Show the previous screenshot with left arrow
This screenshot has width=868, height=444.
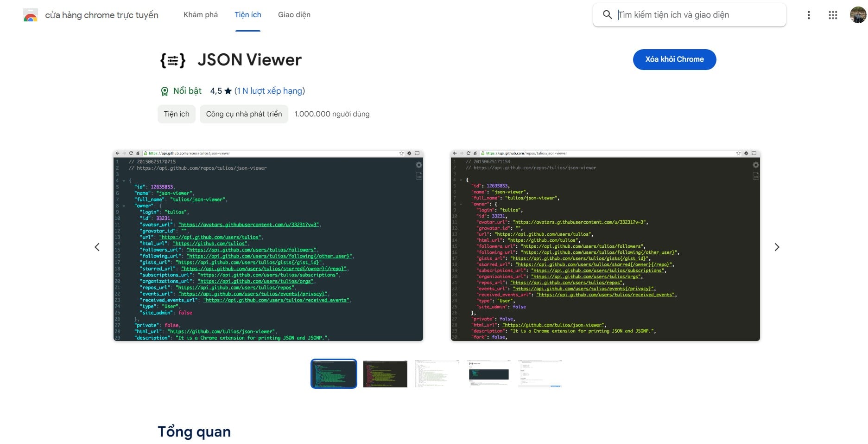pos(97,247)
